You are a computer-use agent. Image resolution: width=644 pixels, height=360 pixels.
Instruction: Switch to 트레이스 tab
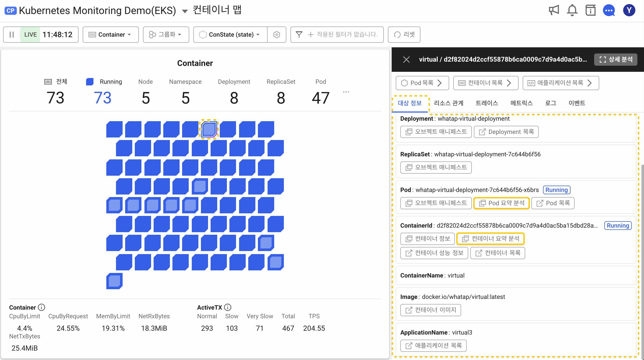point(487,103)
